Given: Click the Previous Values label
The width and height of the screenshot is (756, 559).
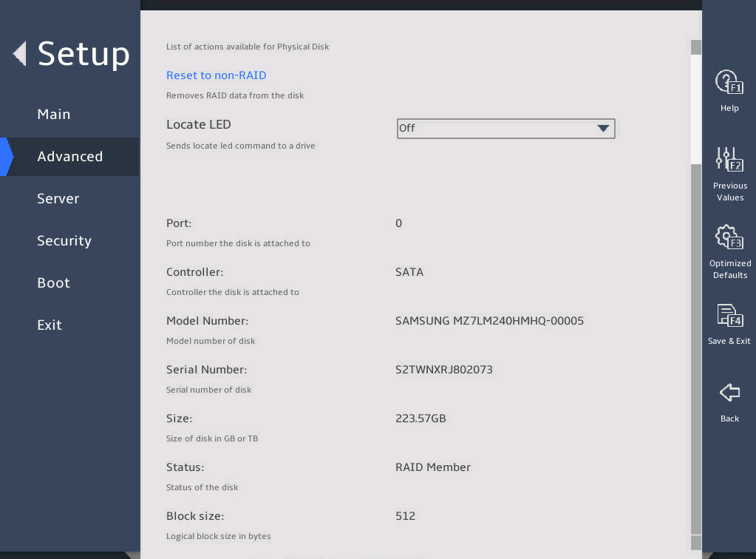Looking at the screenshot, I should [x=730, y=192].
